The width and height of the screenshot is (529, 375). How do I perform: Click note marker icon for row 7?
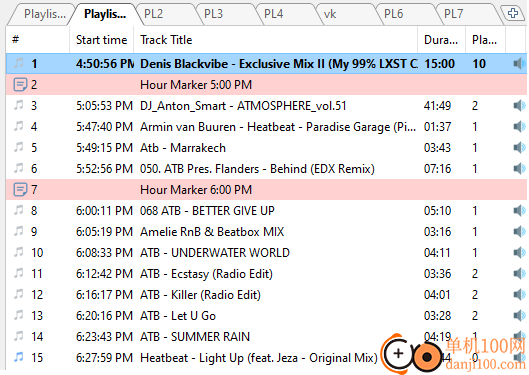point(20,190)
